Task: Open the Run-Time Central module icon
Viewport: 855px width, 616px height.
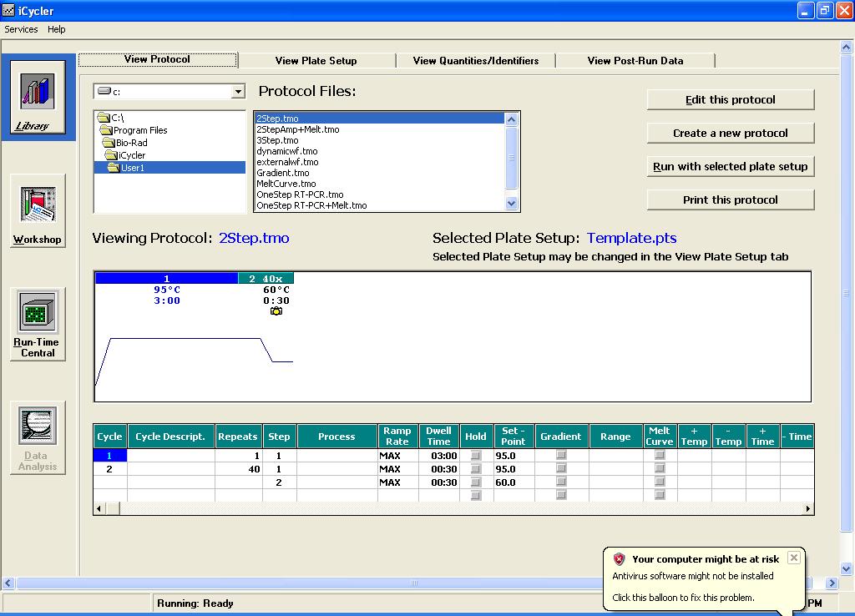Action: (x=38, y=325)
